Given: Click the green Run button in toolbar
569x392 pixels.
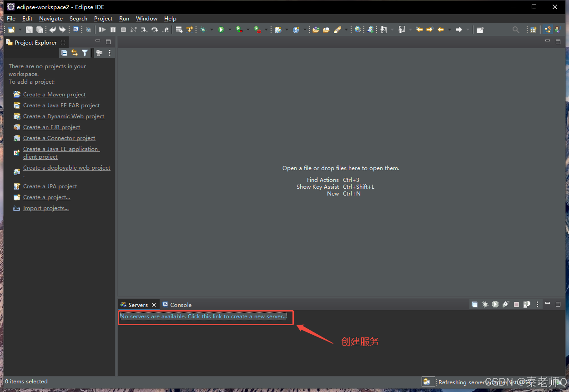Looking at the screenshot, I should pyautogui.click(x=221, y=30).
